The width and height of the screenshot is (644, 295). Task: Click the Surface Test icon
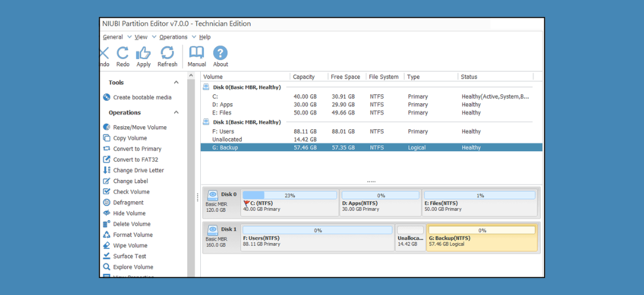tap(107, 256)
